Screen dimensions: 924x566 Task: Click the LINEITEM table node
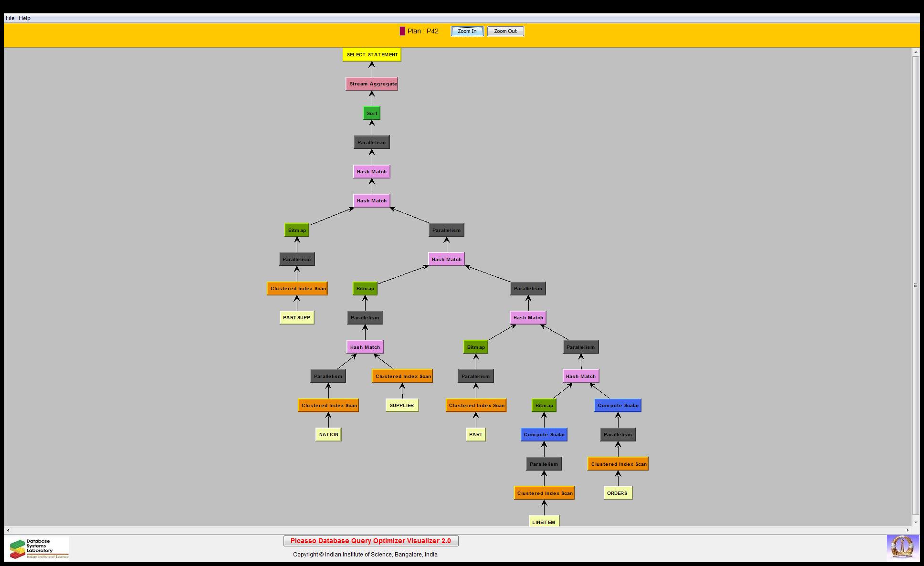pos(544,522)
